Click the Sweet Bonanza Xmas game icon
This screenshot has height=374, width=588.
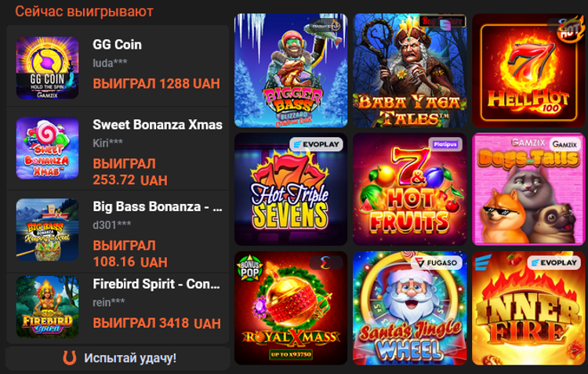pyautogui.click(x=47, y=148)
